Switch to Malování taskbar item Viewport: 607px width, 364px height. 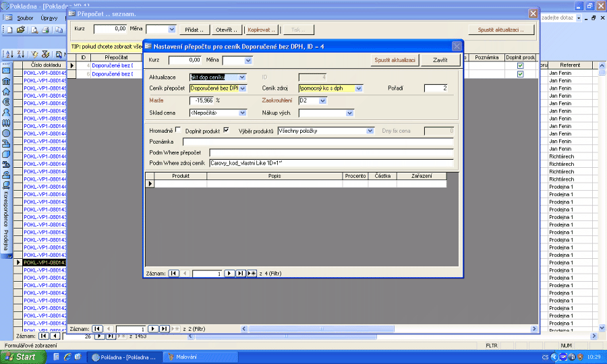[x=200, y=357]
